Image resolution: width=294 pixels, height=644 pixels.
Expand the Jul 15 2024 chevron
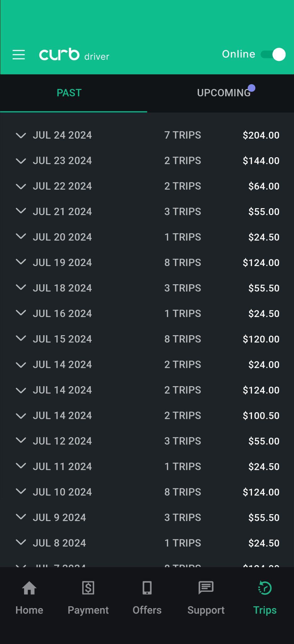(x=21, y=338)
